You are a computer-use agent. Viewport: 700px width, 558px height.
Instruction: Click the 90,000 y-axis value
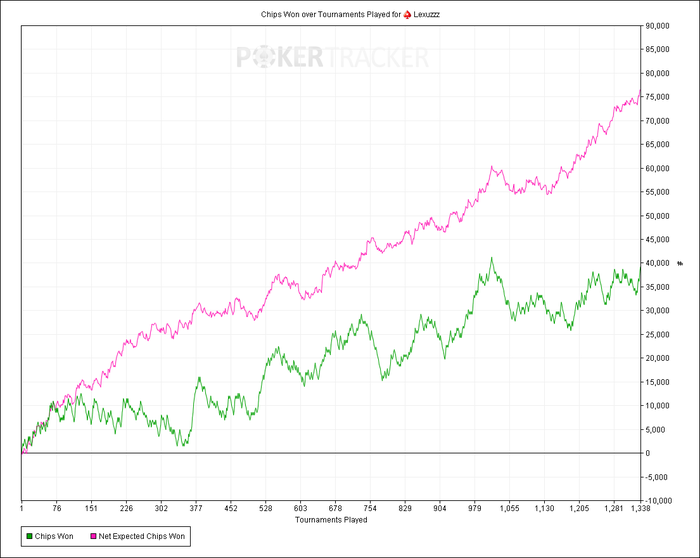tap(657, 26)
